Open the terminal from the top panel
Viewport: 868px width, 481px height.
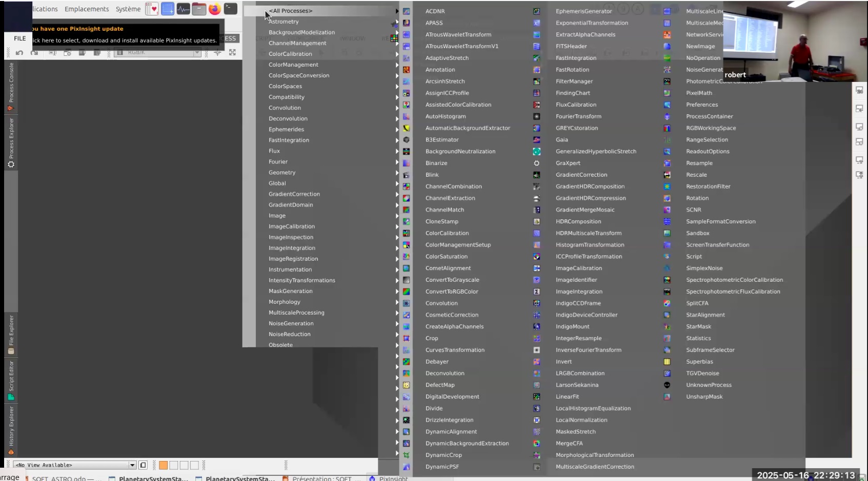pos(231,9)
